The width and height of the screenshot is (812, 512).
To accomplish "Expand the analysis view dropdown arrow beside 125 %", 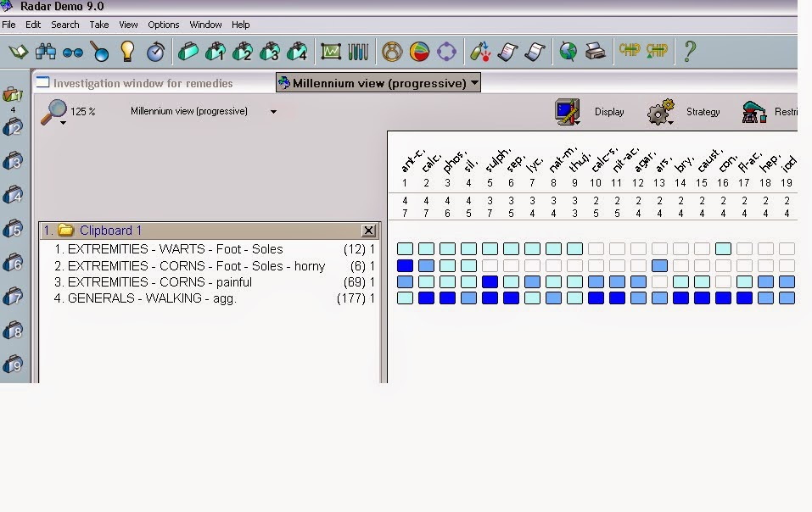I will click(x=273, y=112).
